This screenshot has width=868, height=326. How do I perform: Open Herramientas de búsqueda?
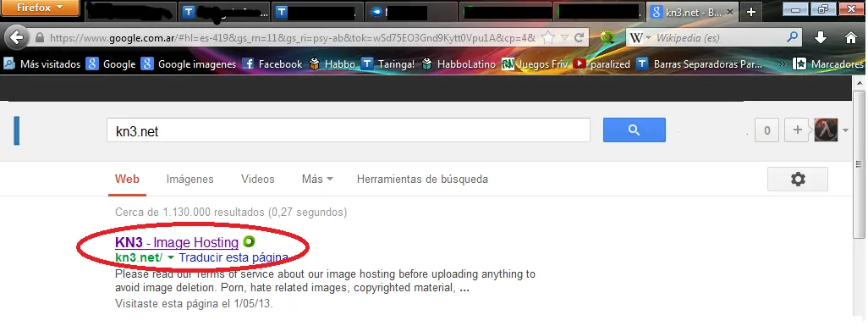coord(422,179)
